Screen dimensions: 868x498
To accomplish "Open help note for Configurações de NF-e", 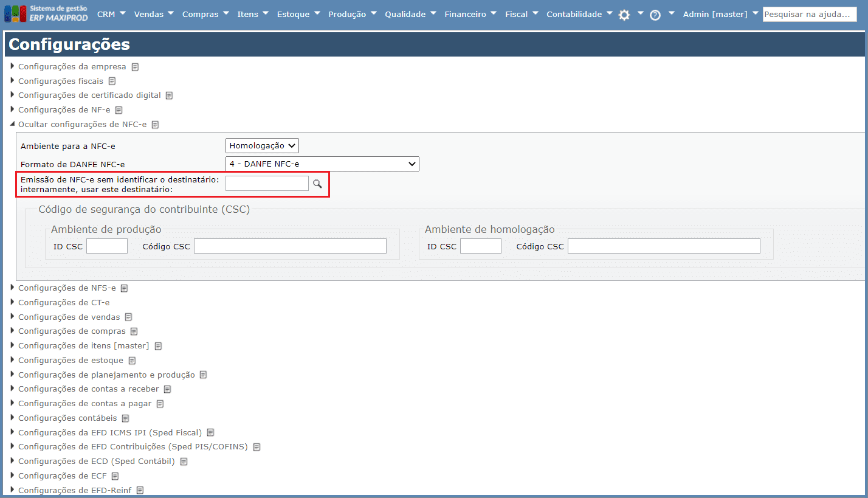I will 119,110.
